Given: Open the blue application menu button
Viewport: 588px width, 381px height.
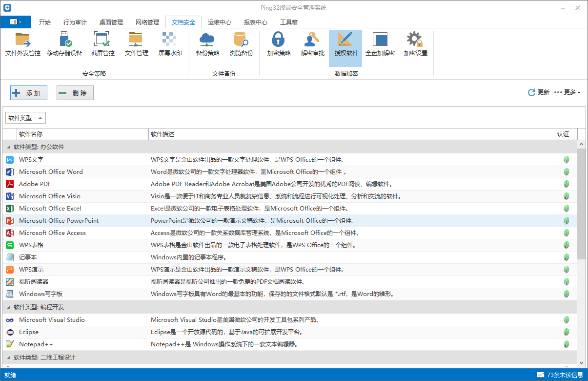Looking at the screenshot, I should tap(16, 22).
